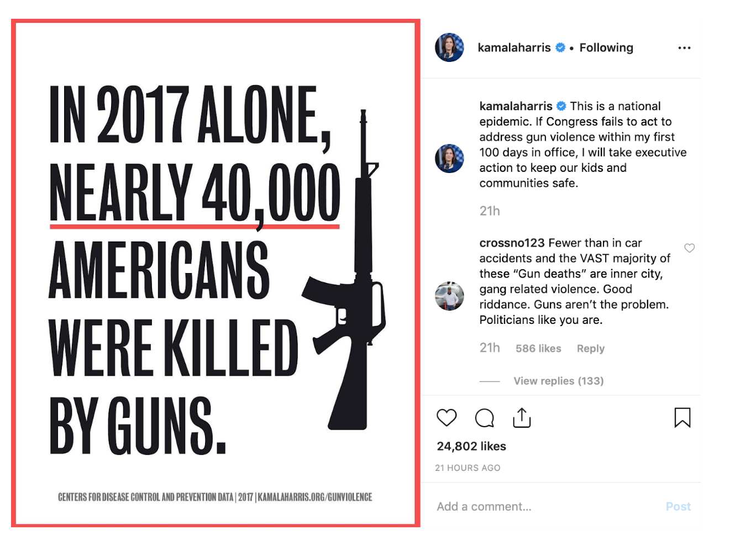Save the post with the bookmark icon
Screen dimensions: 756x535
coord(683,418)
